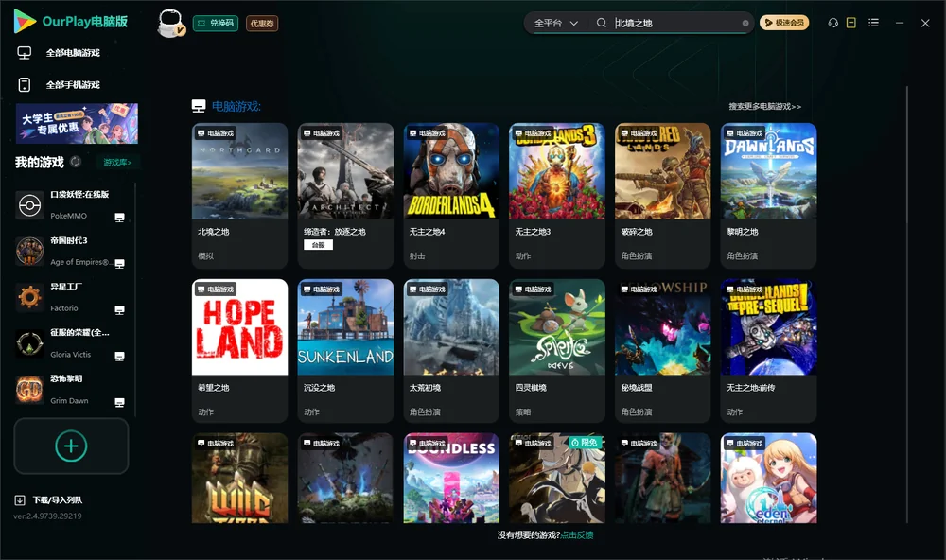
Task: Add a game with the plus button
Action: click(x=71, y=446)
